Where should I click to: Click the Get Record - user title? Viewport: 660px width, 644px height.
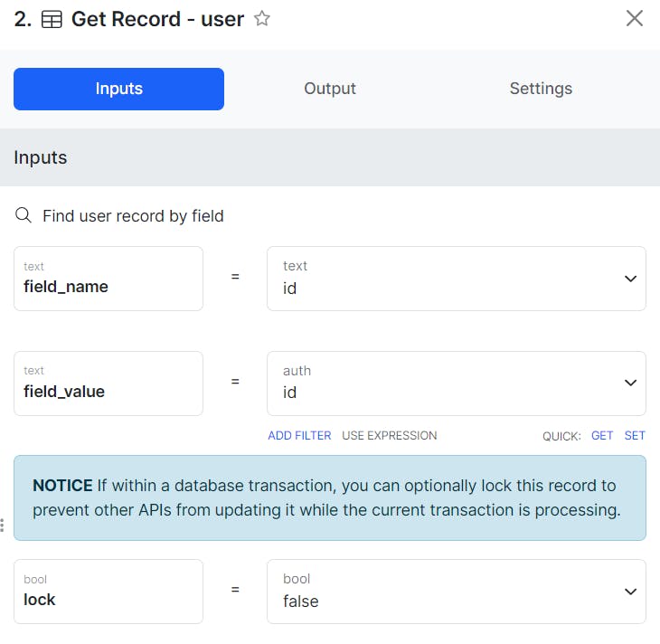point(157,19)
